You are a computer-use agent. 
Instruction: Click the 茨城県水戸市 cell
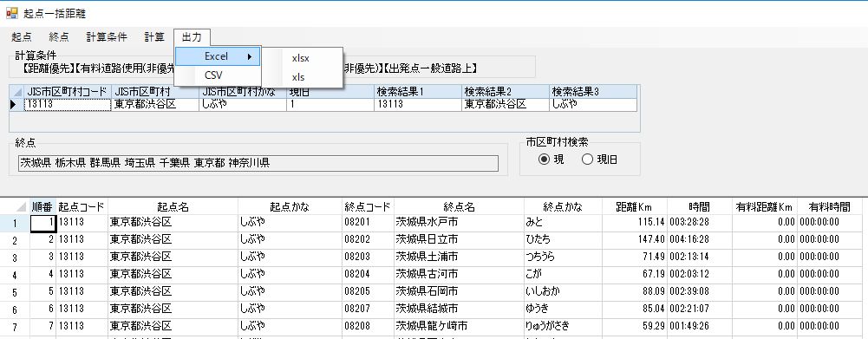point(459,223)
